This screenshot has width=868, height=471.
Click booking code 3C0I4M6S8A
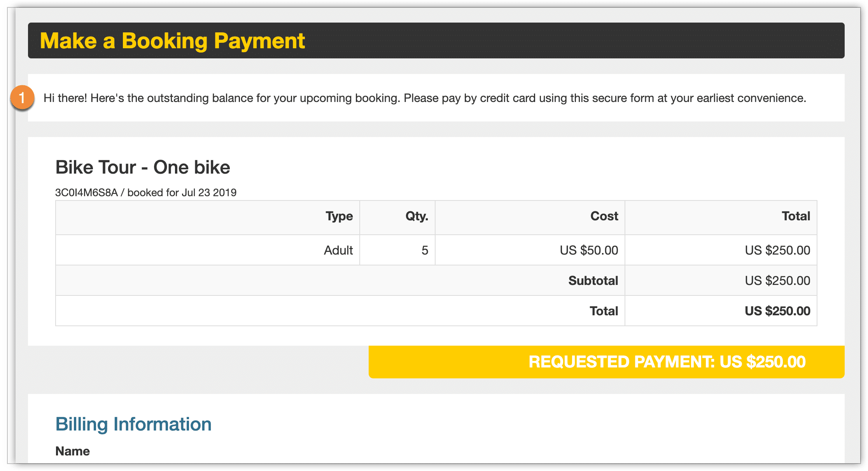[x=86, y=193]
